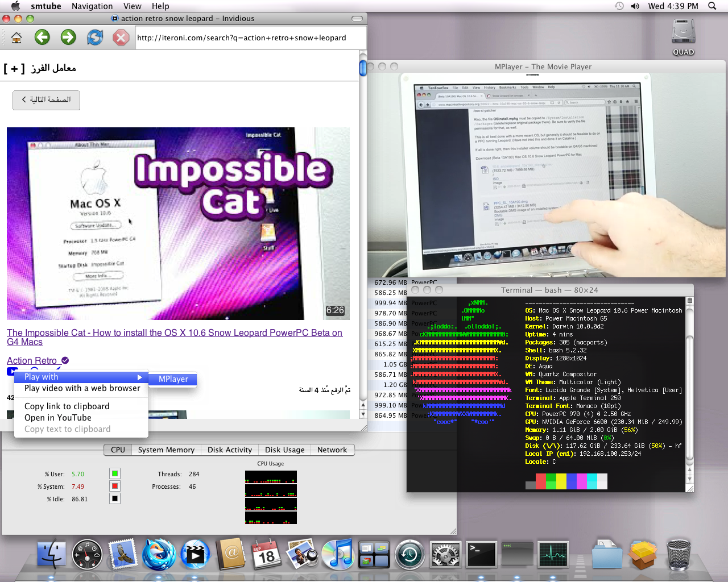
Task: Select the 672.96 MB row in the list
Action: (412, 282)
